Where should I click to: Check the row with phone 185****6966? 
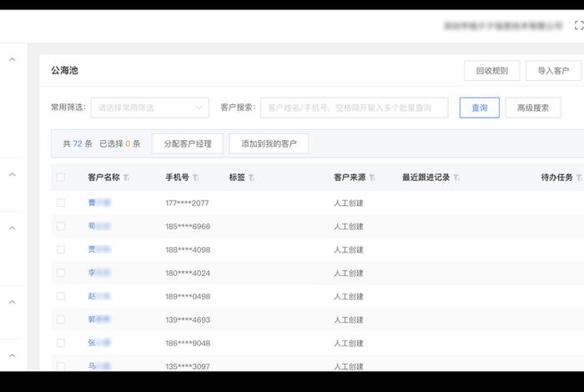point(61,226)
